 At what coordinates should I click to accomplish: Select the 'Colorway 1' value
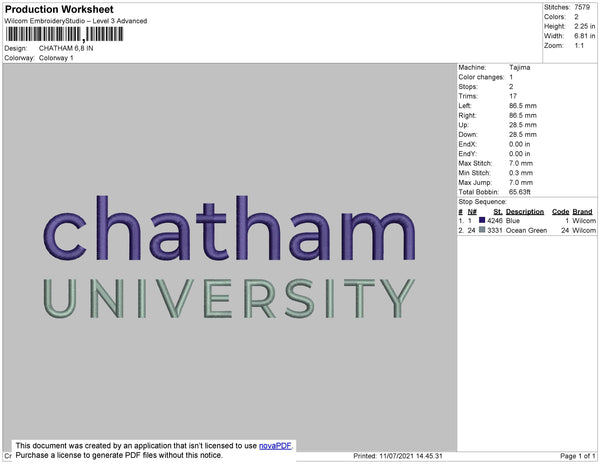click(x=56, y=58)
